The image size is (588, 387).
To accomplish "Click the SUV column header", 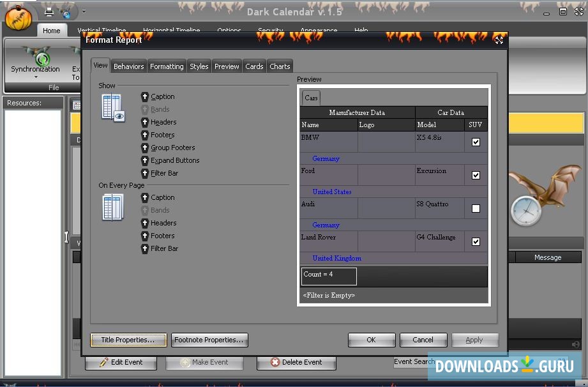I will click(x=476, y=125).
